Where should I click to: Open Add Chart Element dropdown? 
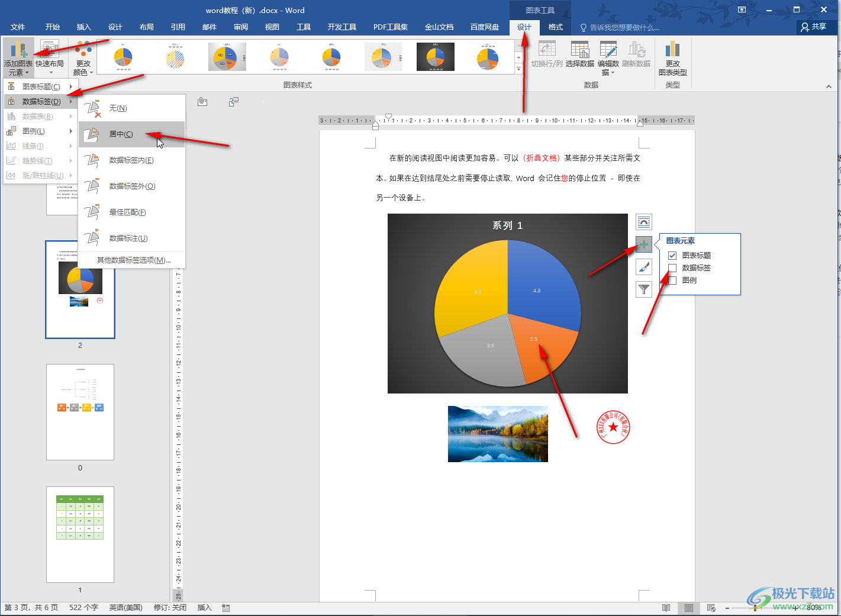pos(18,58)
